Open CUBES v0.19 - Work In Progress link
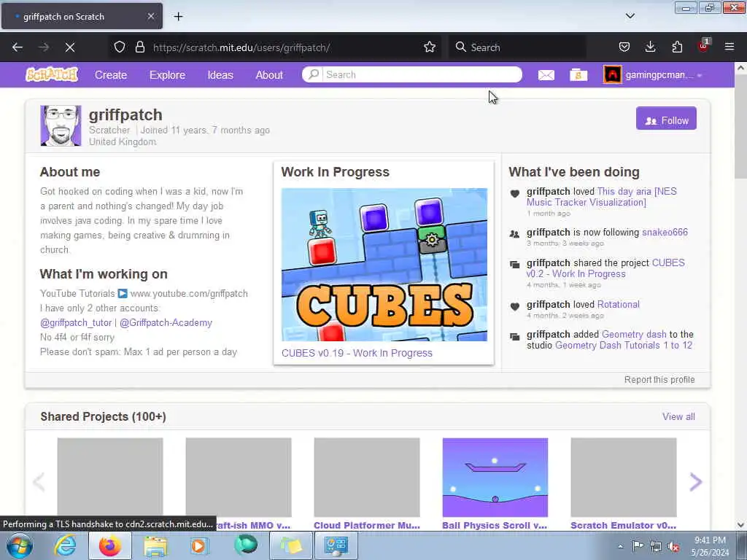Screen dimensions: 747x560 point(357,353)
